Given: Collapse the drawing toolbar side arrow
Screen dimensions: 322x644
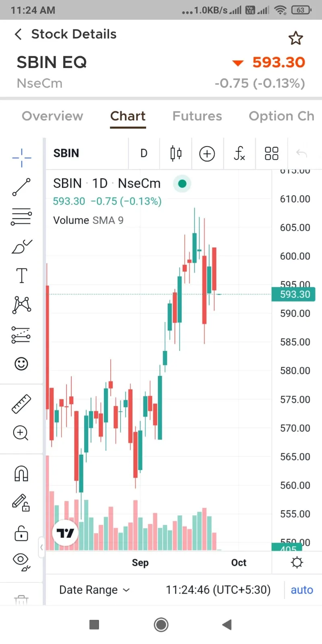Looking at the screenshot, I should tap(41, 547).
